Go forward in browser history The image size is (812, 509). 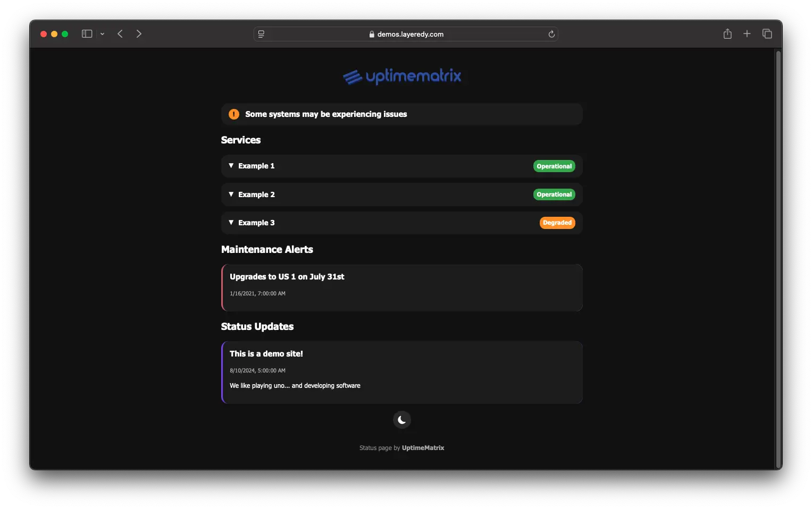[139, 34]
